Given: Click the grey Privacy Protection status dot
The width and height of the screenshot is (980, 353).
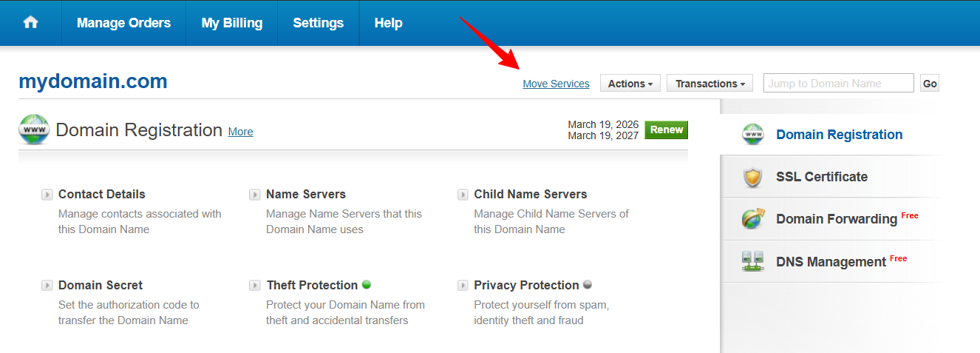Looking at the screenshot, I should click(588, 285).
